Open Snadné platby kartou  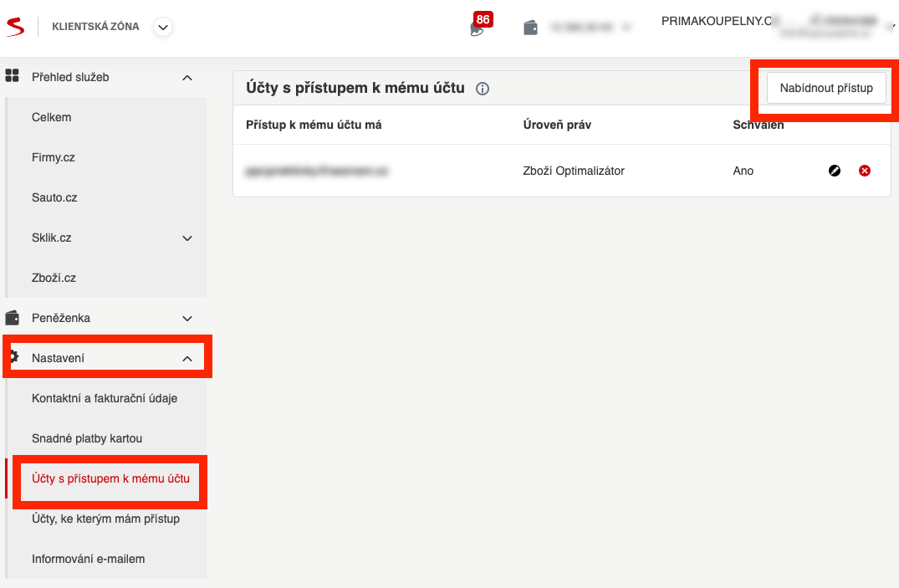[87, 438]
